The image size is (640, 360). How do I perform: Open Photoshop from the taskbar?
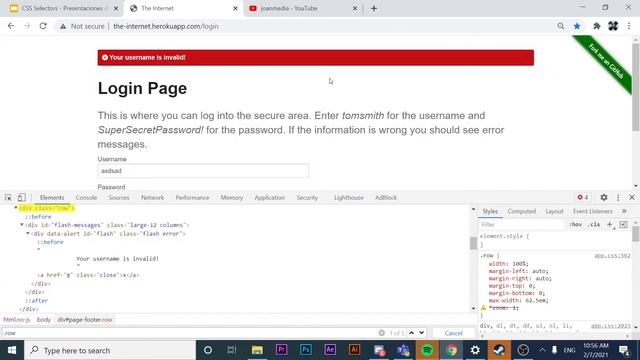tap(305, 350)
